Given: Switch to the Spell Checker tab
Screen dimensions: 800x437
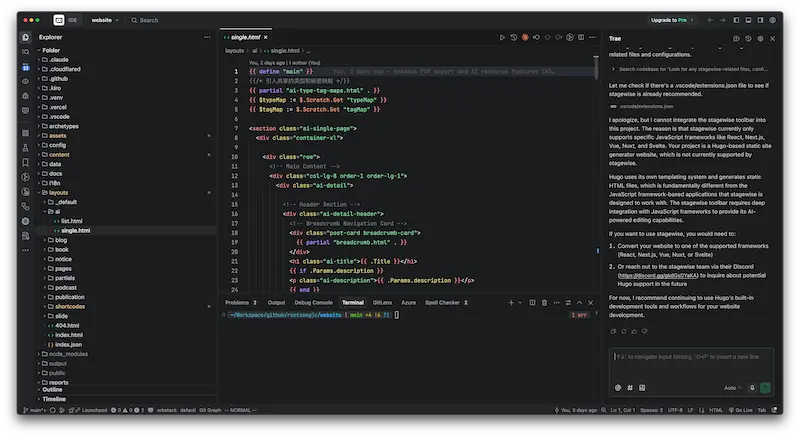Looking at the screenshot, I should click(446, 302).
